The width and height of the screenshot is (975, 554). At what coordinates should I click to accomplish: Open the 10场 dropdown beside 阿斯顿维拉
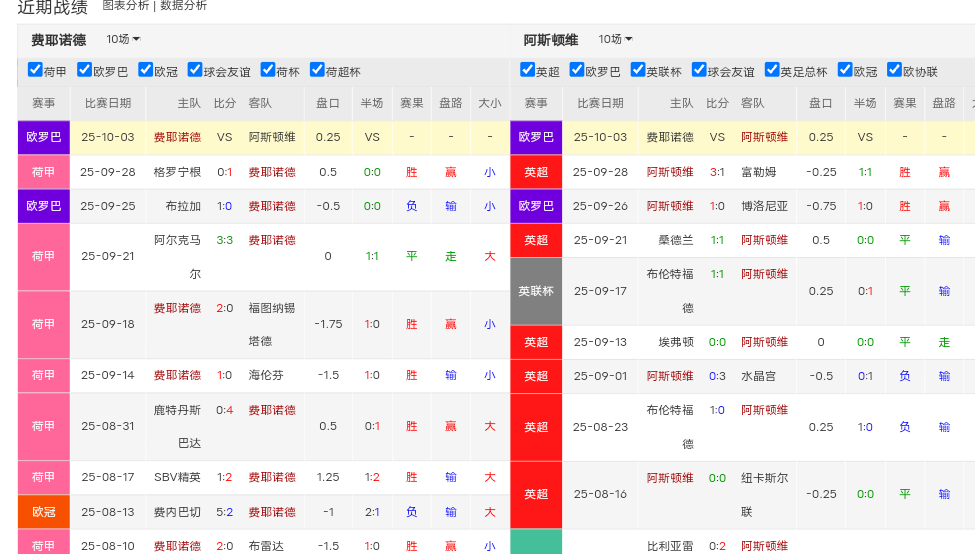[615, 39]
